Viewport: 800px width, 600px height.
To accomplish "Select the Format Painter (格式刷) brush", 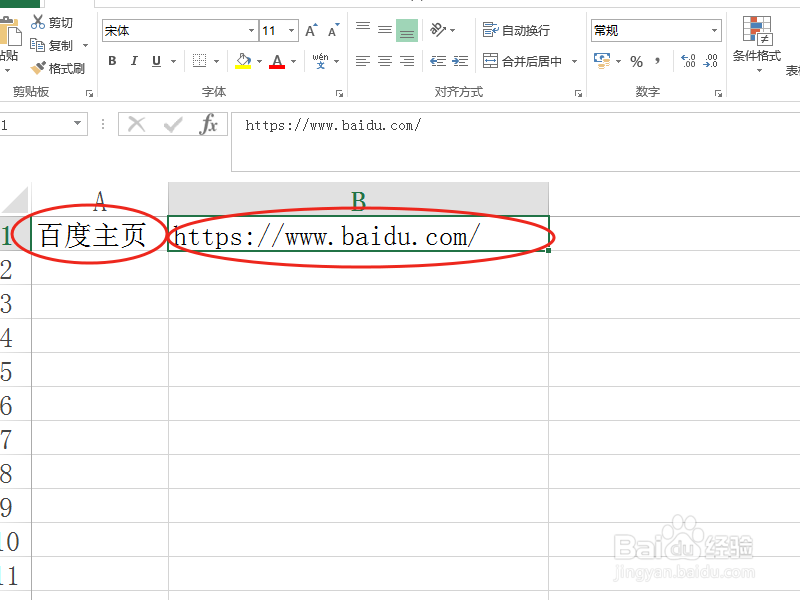I will click(38, 68).
